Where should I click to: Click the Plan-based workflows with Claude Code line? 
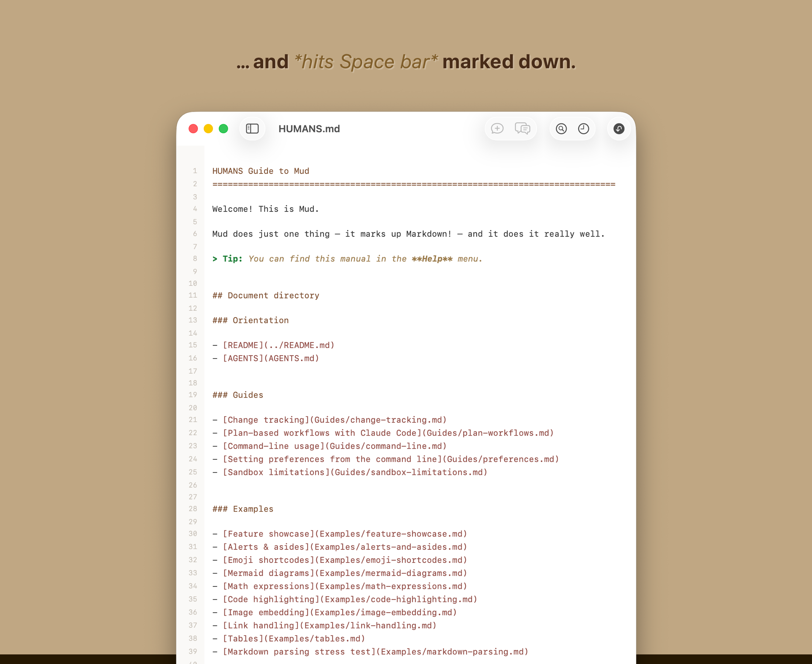click(x=383, y=433)
